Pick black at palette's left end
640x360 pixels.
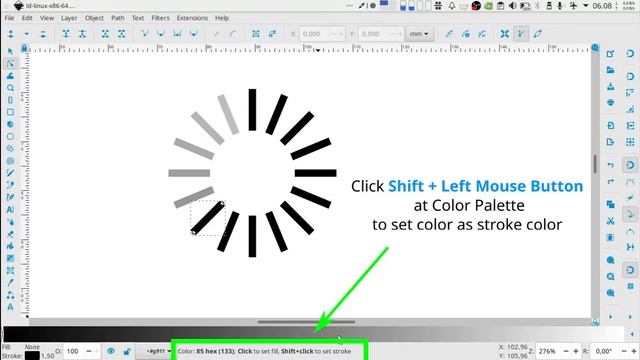7,334
